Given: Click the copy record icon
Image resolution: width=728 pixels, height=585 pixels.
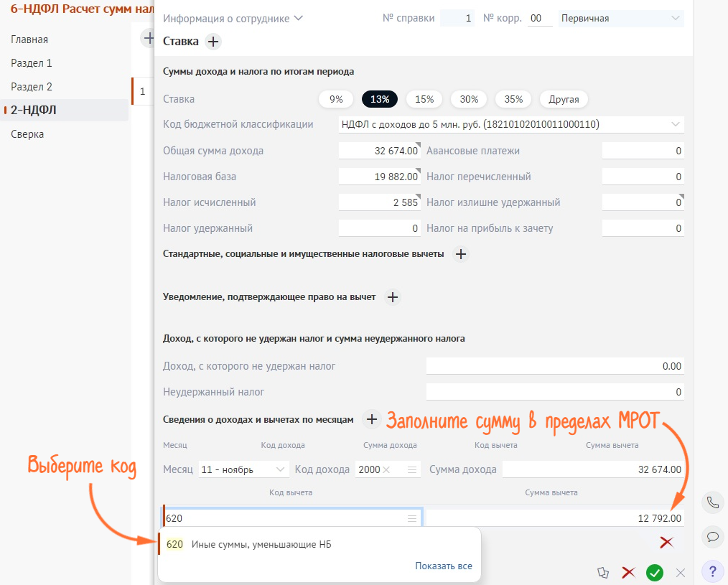Looking at the screenshot, I should pyautogui.click(x=603, y=572).
